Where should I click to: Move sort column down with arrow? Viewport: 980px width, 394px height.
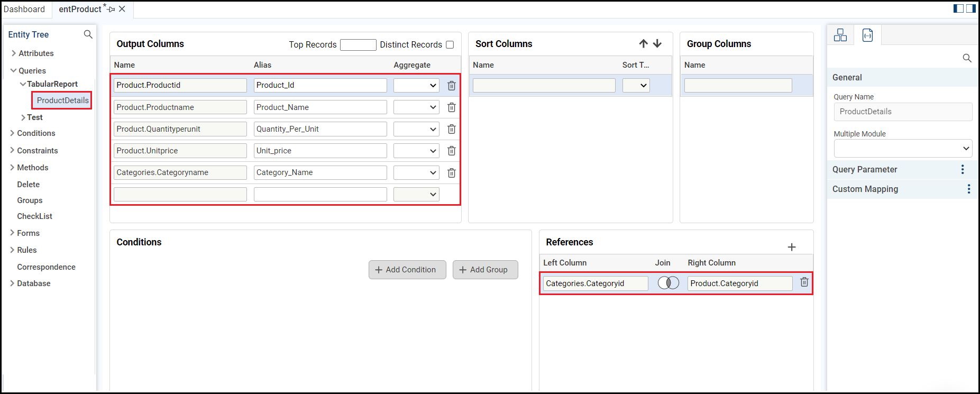click(x=657, y=43)
